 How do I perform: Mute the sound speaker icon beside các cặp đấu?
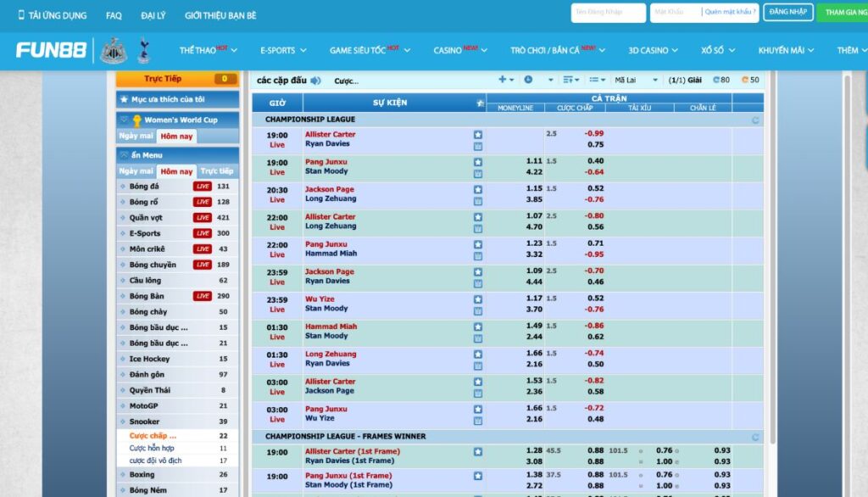click(315, 81)
